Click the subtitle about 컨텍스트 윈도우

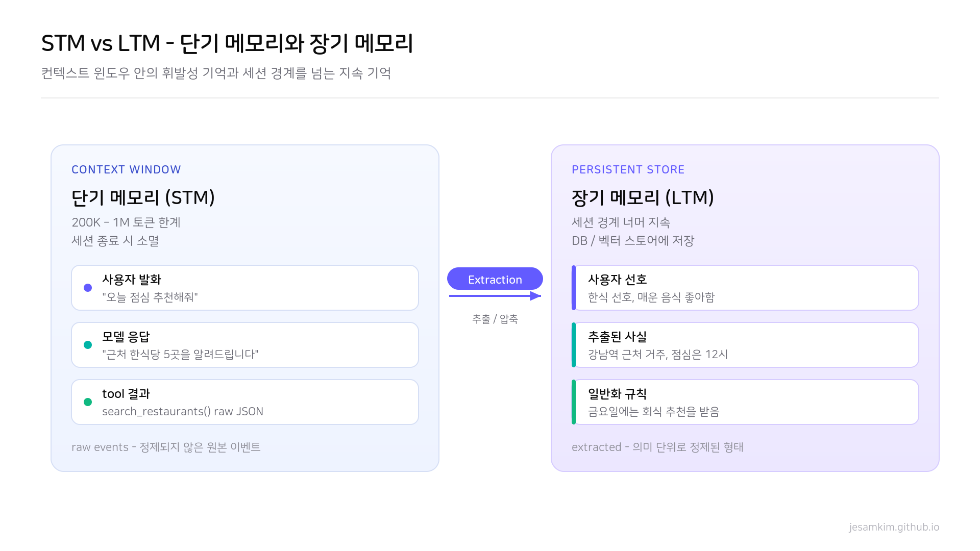click(216, 73)
